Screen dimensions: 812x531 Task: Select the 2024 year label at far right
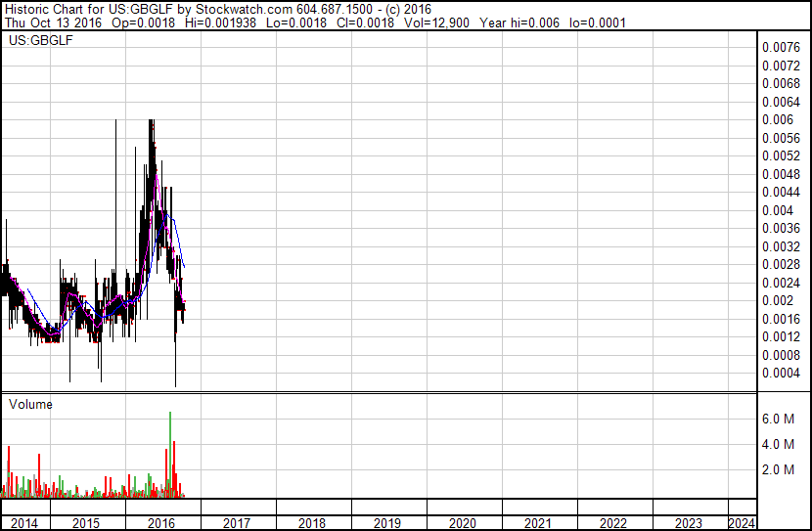pyautogui.click(x=741, y=523)
